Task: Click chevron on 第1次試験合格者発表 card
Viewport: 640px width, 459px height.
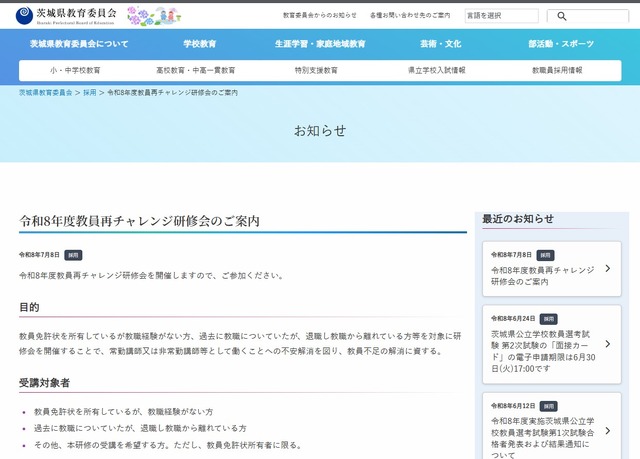Action: 608,430
